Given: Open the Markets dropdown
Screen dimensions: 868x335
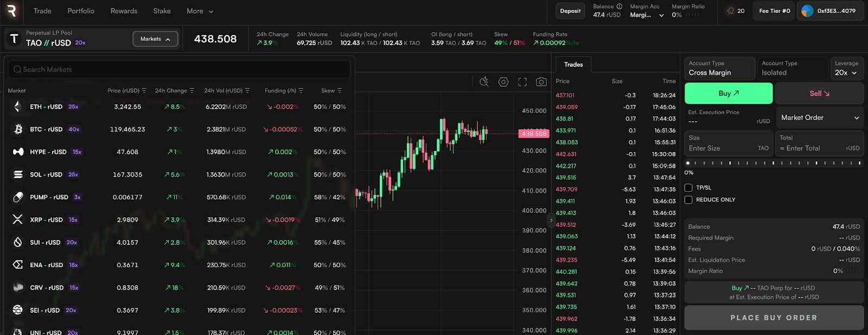Looking at the screenshot, I should [x=155, y=39].
